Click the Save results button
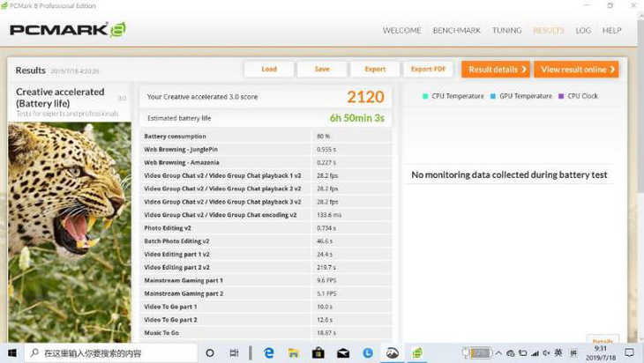This screenshot has width=644, height=363. 322,70
